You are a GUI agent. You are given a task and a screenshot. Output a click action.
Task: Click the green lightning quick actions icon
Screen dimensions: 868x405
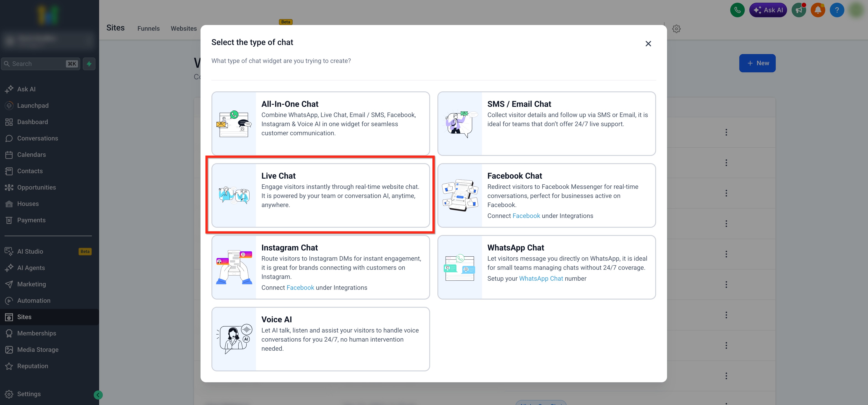click(x=89, y=64)
